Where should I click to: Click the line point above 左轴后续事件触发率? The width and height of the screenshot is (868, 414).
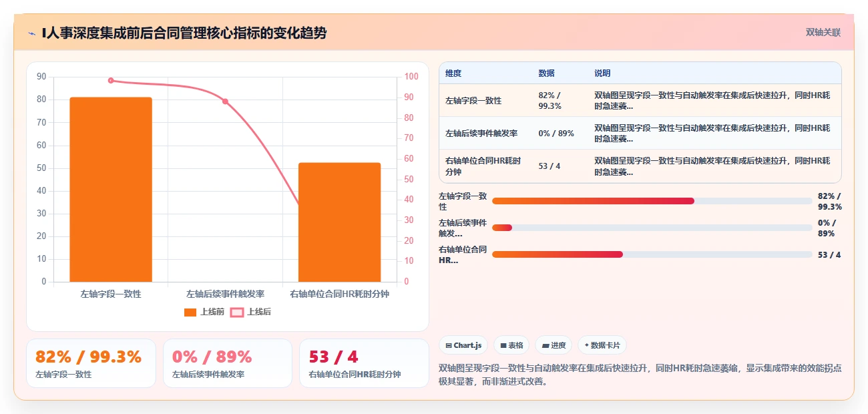[225, 101]
